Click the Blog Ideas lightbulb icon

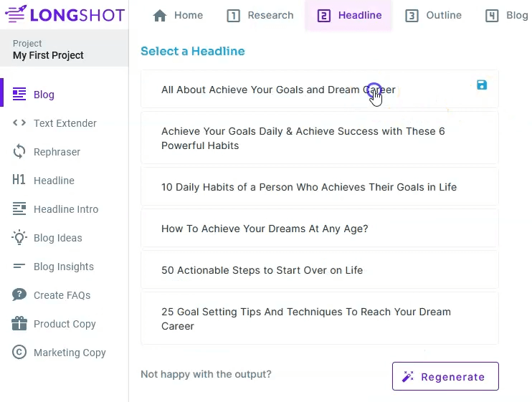[x=19, y=237]
